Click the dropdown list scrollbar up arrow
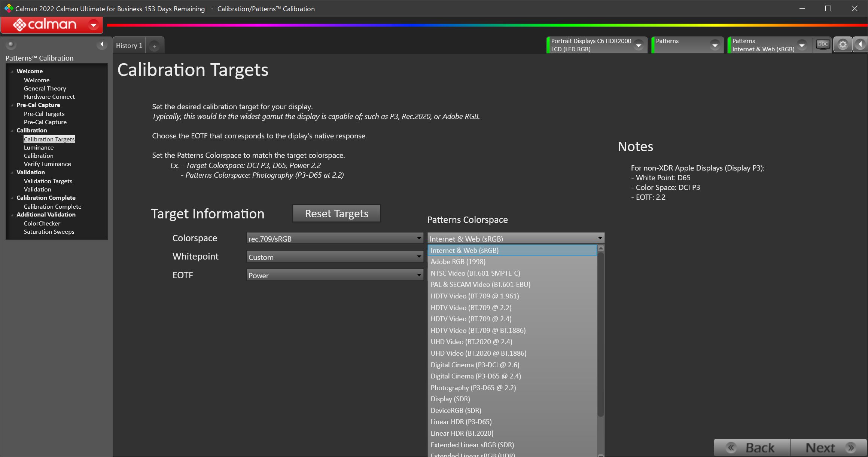868x457 pixels. pyautogui.click(x=601, y=248)
